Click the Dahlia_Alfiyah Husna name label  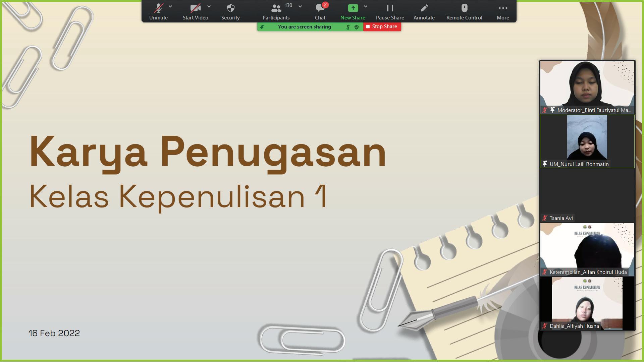click(x=574, y=326)
